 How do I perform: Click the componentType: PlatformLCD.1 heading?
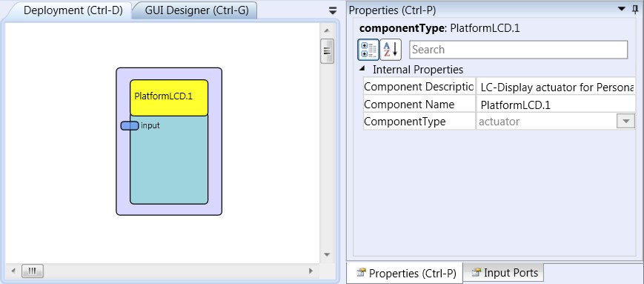[440, 28]
